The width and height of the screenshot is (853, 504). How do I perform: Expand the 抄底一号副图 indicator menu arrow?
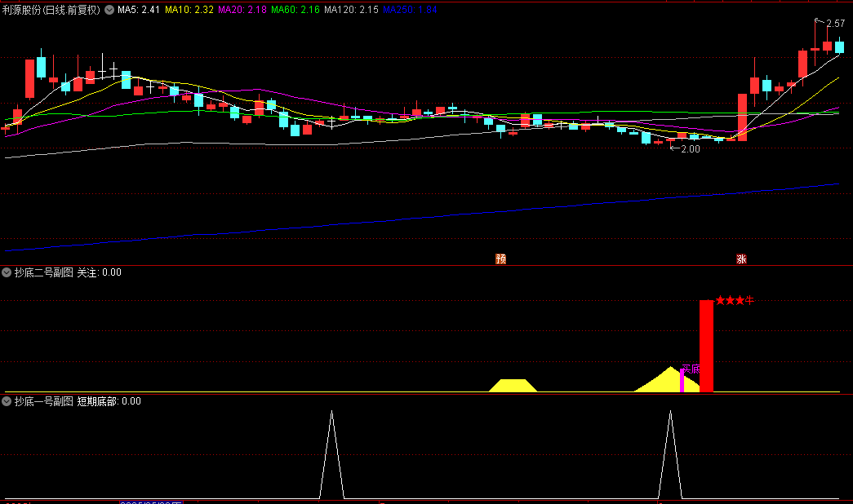[x=7, y=401]
